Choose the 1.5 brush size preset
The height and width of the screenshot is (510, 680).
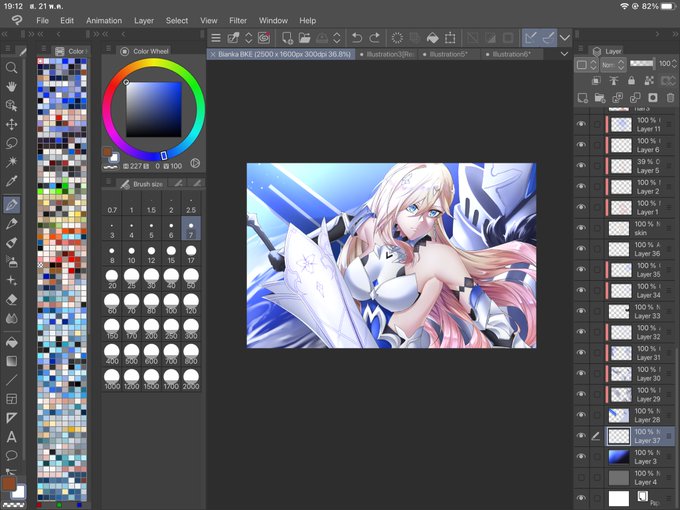coord(151,204)
